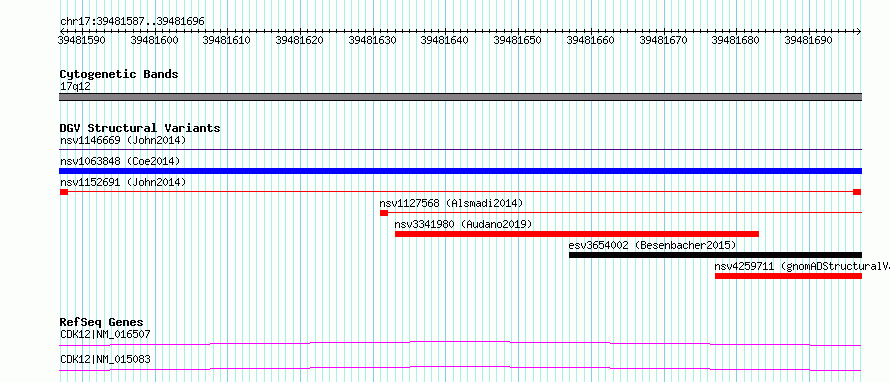Open nsv3341980 (Audano2019) label
The image size is (890, 382).
[464, 224]
